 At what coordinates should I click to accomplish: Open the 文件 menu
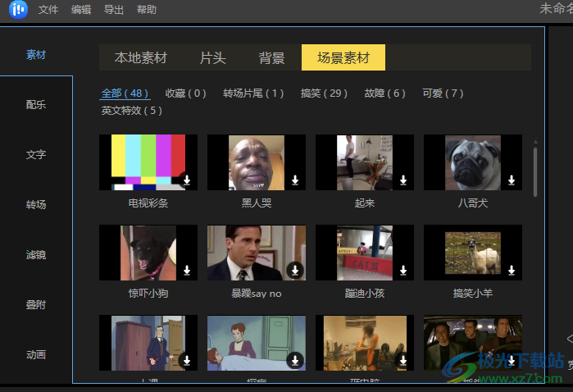(48, 10)
